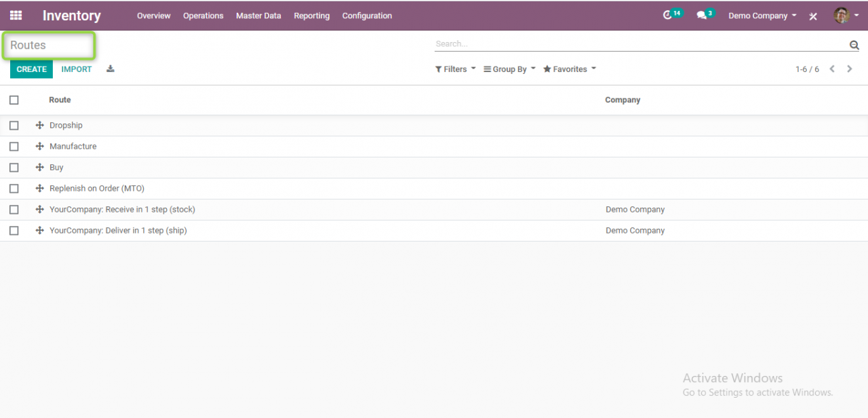The image size is (868, 418).
Task: Click the developer tools wrench icon
Action: pyautogui.click(x=813, y=16)
